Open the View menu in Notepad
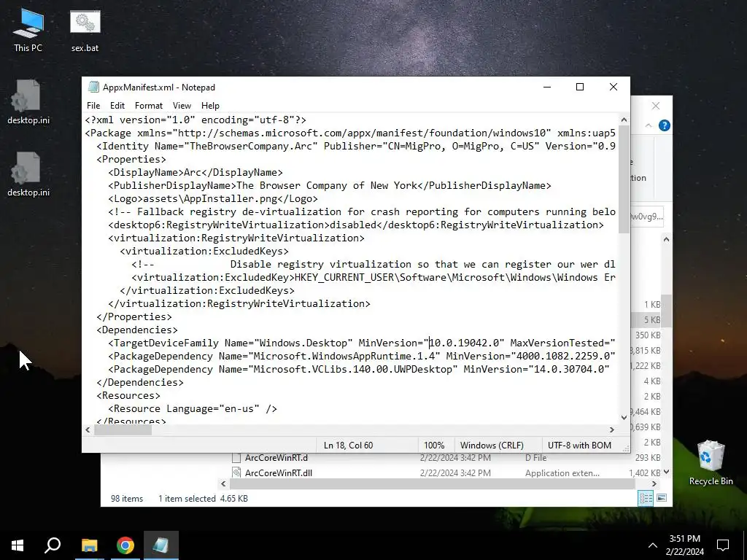 [x=182, y=106]
